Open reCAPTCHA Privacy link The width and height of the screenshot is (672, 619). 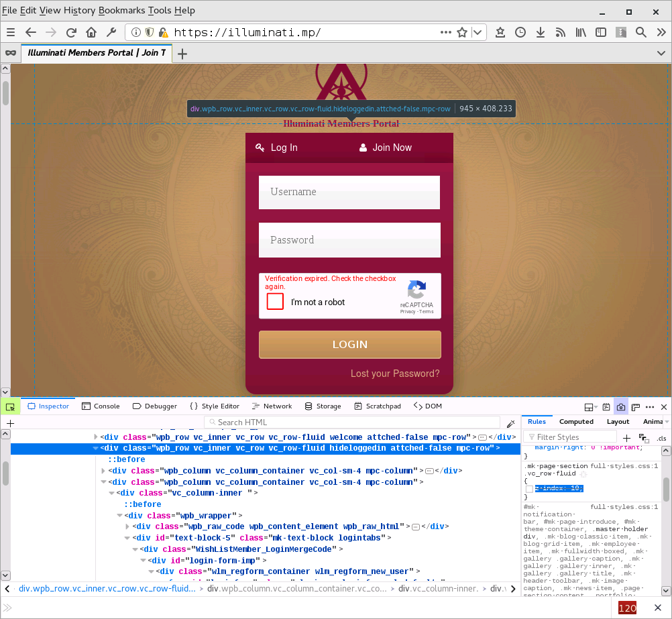[x=408, y=312]
